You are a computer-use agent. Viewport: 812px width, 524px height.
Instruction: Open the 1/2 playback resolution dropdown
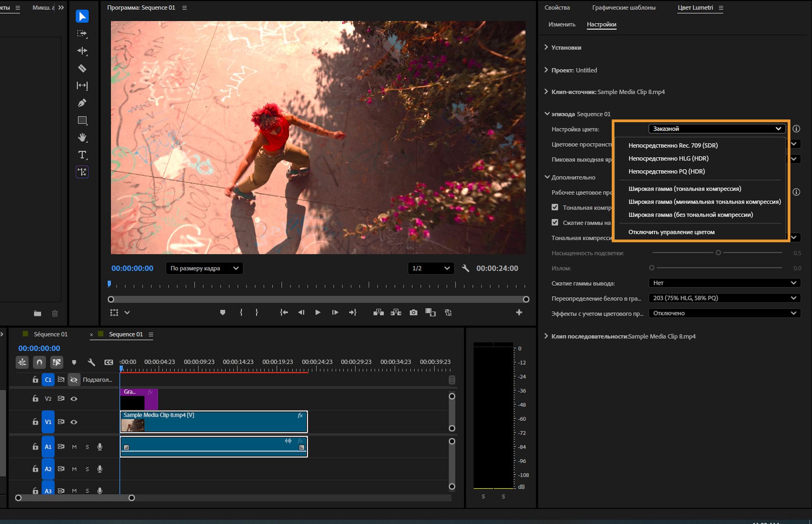point(431,268)
